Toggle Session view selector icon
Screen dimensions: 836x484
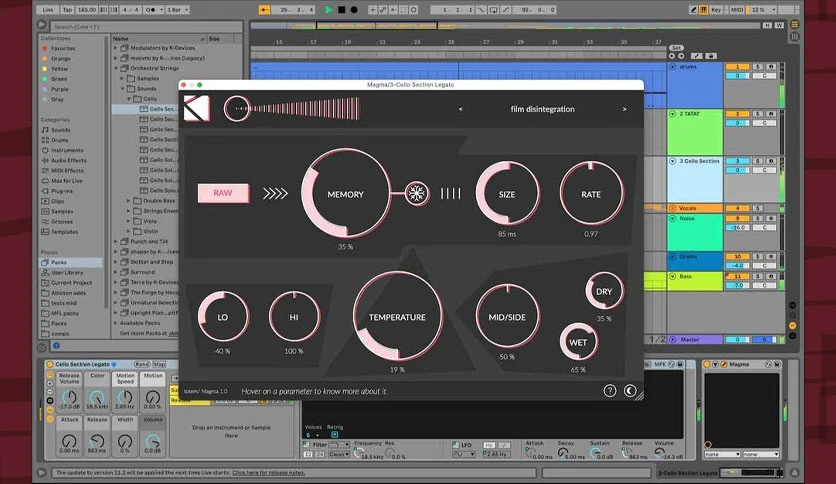click(x=794, y=36)
